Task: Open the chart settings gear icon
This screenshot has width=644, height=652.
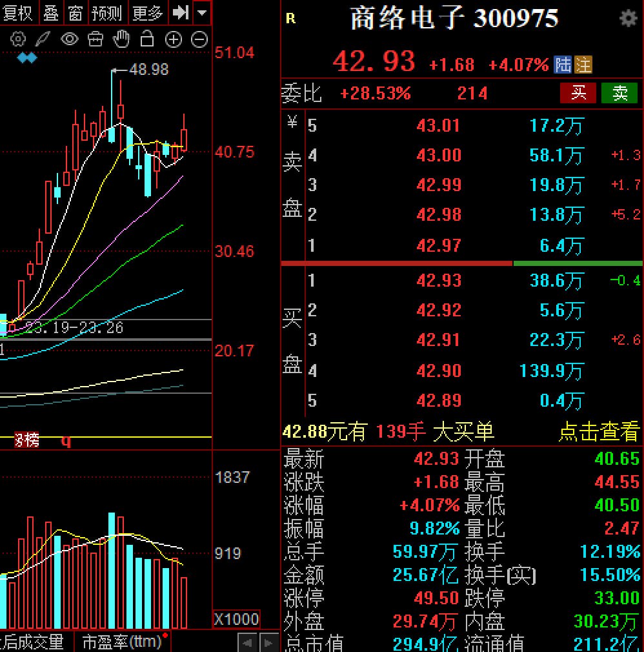Action: tap(18, 39)
